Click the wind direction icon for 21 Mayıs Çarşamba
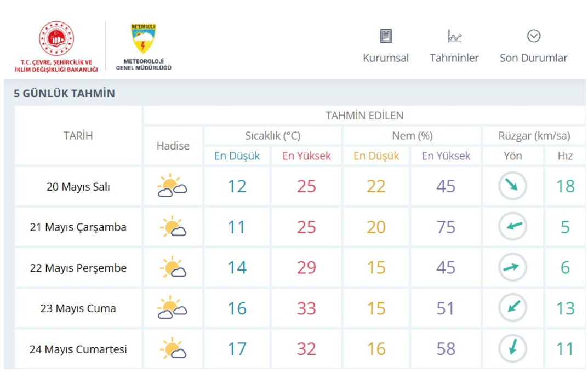This screenshot has height=373, width=588. pyautogui.click(x=512, y=227)
